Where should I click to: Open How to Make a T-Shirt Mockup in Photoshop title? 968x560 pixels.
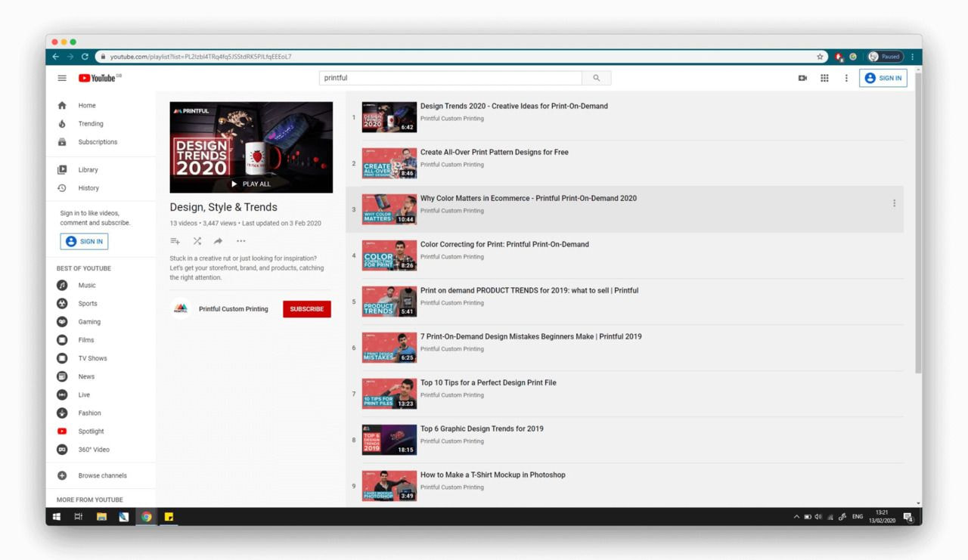[x=493, y=475]
